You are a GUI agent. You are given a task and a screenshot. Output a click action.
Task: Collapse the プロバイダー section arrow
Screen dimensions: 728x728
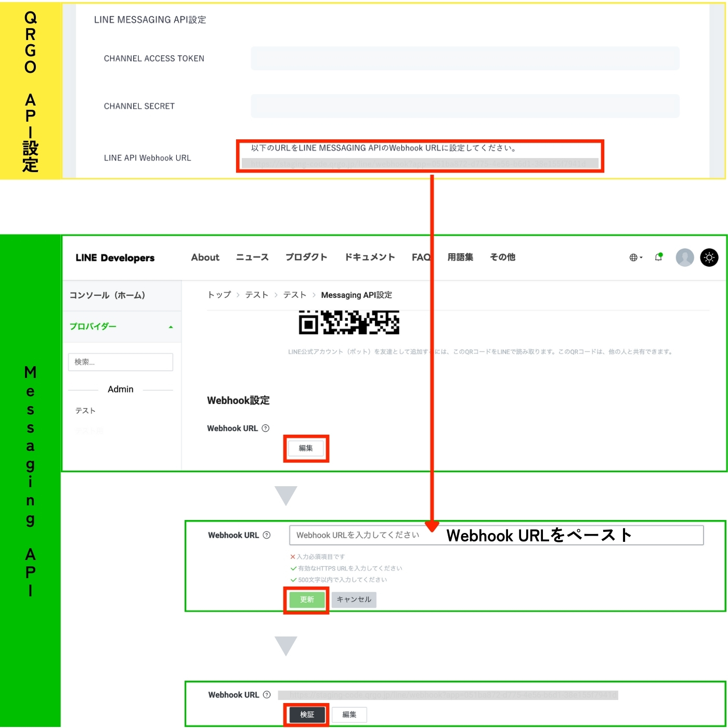[x=171, y=327]
